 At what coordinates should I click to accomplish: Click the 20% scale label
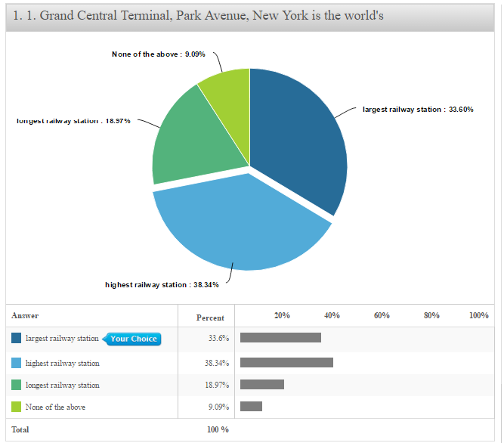tap(282, 315)
